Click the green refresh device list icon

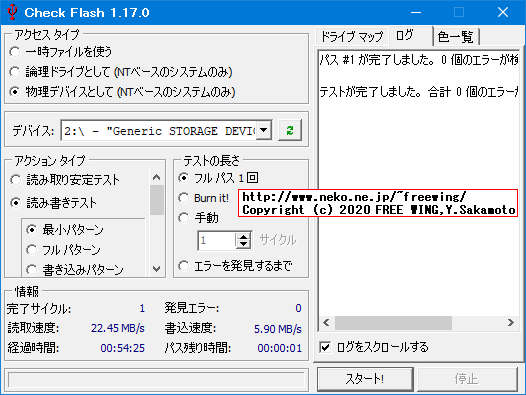click(x=290, y=130)
